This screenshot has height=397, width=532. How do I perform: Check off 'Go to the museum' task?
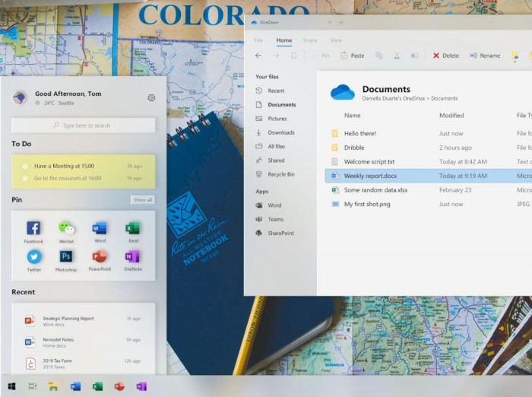pyautogui.click(x=25, y=178)
